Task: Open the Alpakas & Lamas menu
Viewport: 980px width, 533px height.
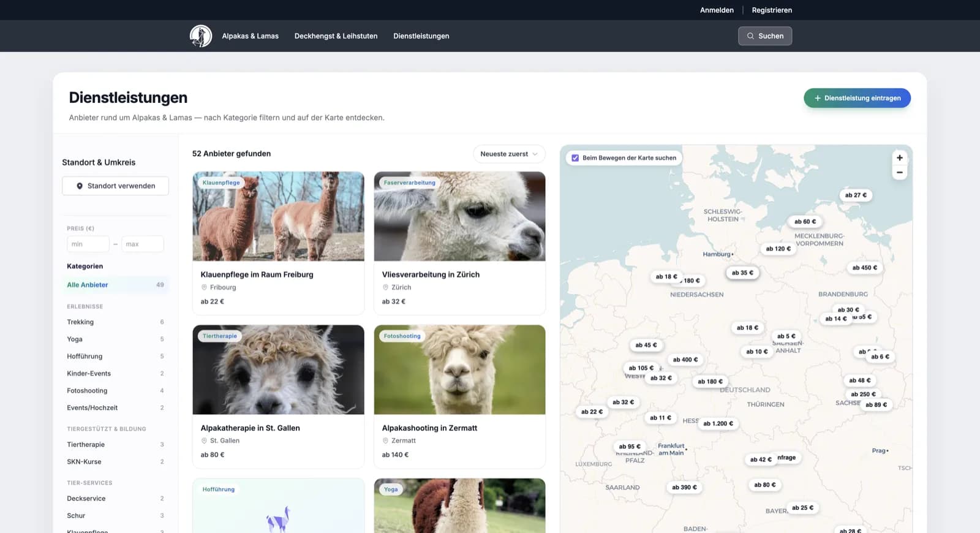Action: click(250, 36)
